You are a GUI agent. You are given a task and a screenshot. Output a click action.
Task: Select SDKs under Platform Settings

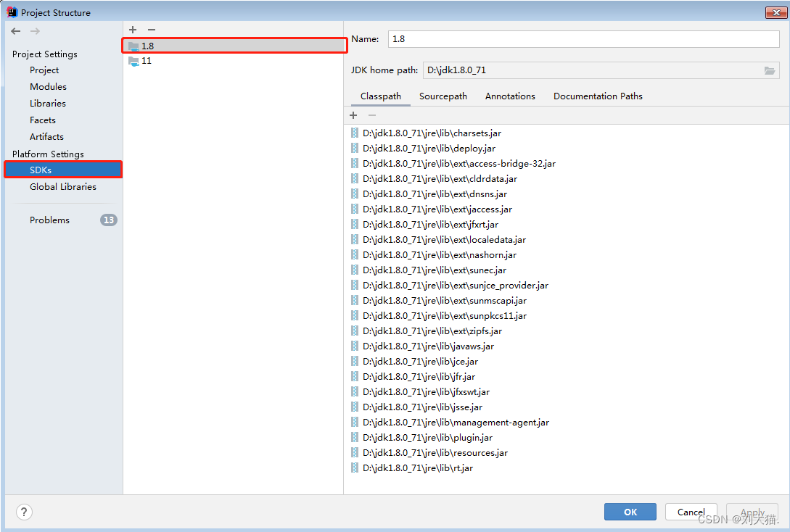tap(63, 170)
